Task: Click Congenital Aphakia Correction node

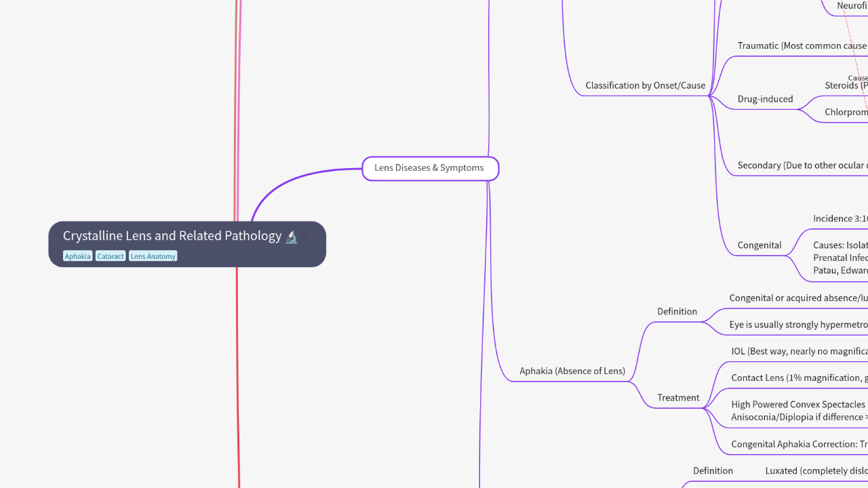Action: click(798, 445)
